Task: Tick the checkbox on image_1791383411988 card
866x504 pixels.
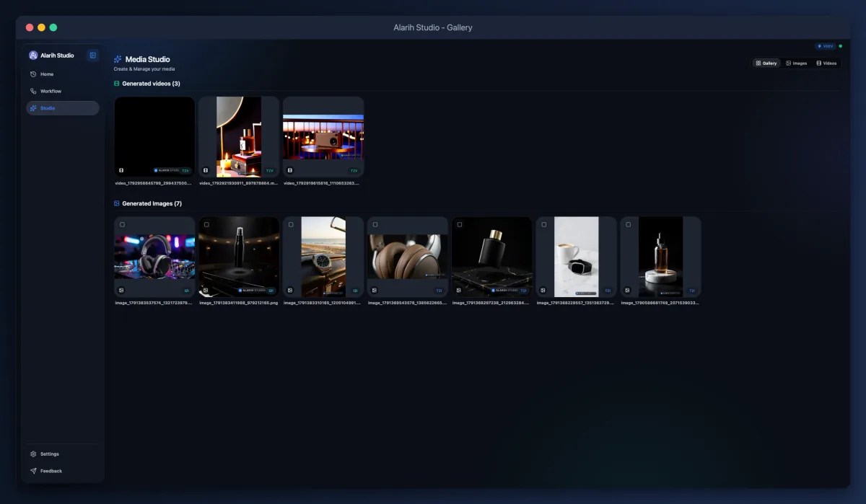Action: tap(206, 224)
